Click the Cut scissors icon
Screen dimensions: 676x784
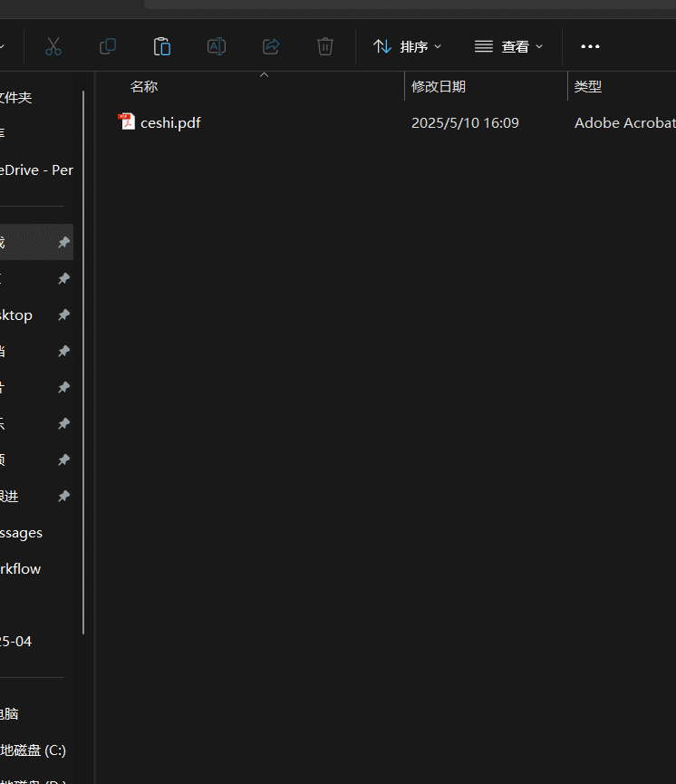pyautogui.click(x=53, y=46)
